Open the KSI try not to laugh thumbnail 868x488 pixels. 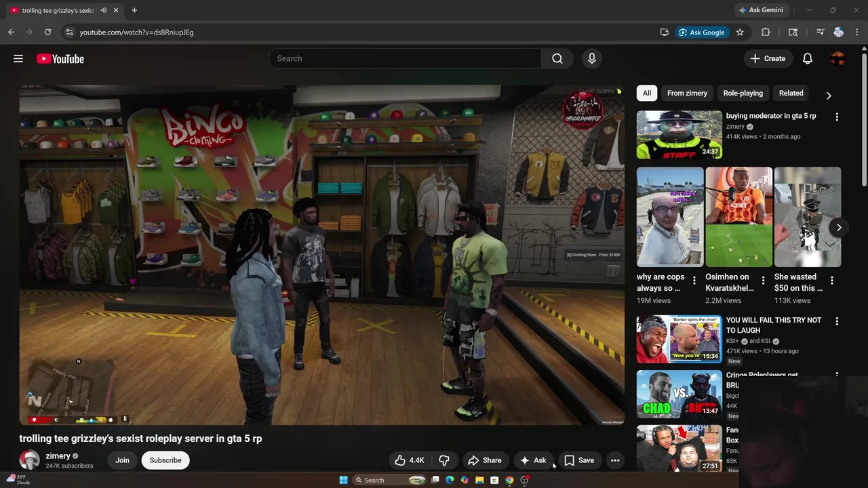(x=679, y=339)
